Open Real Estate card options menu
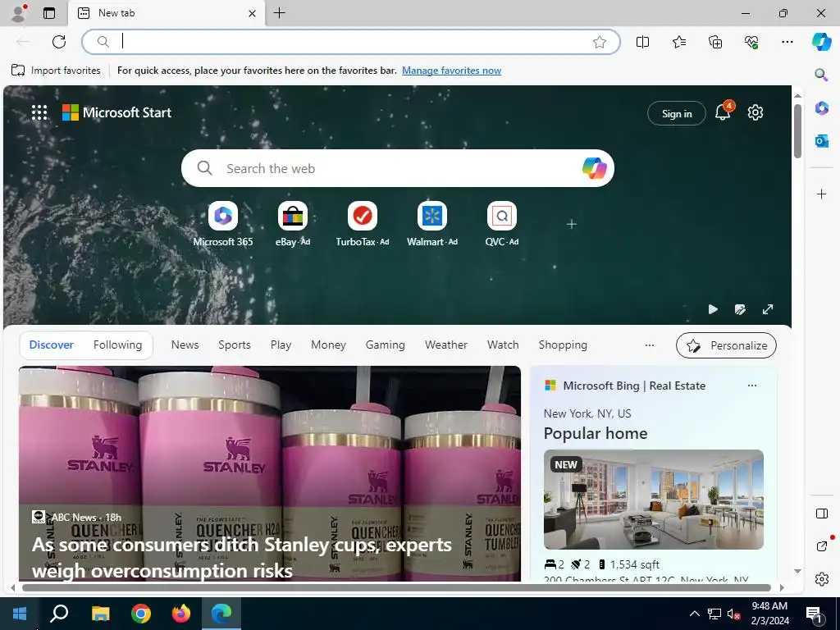Screen dimensions: 840x630 752,386
